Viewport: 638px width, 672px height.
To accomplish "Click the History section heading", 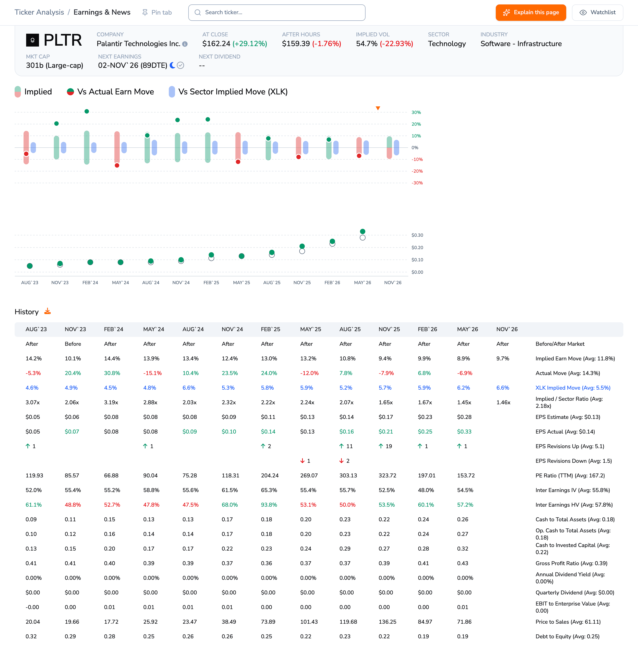I will click(27, 312).
